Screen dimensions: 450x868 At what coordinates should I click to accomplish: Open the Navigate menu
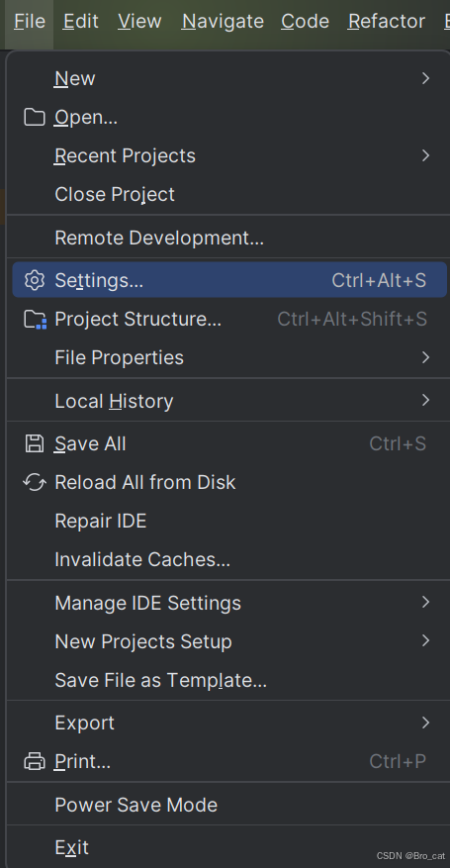coord(223,22)
